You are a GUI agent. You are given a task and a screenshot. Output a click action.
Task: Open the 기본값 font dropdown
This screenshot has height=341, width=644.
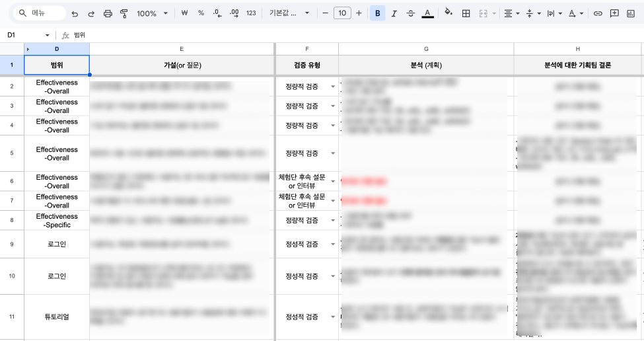coord(289,13)
